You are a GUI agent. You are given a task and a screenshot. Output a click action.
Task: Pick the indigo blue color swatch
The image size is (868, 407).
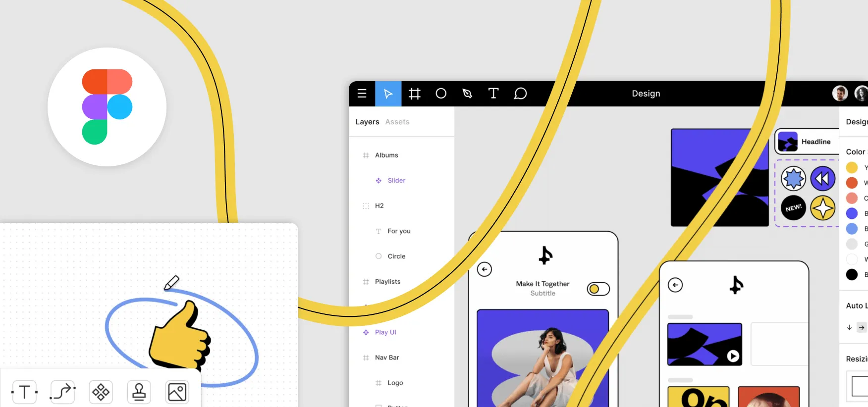tap(852, 213)
